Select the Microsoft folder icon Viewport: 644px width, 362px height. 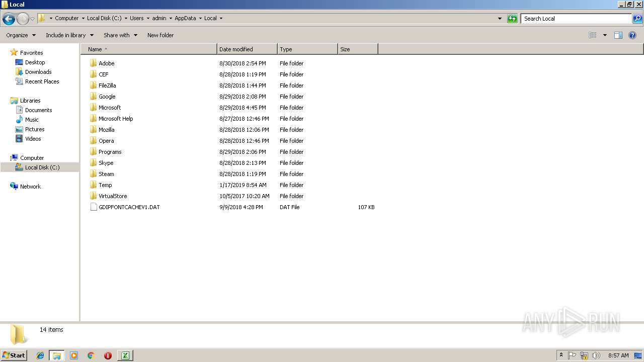(93, 108)
